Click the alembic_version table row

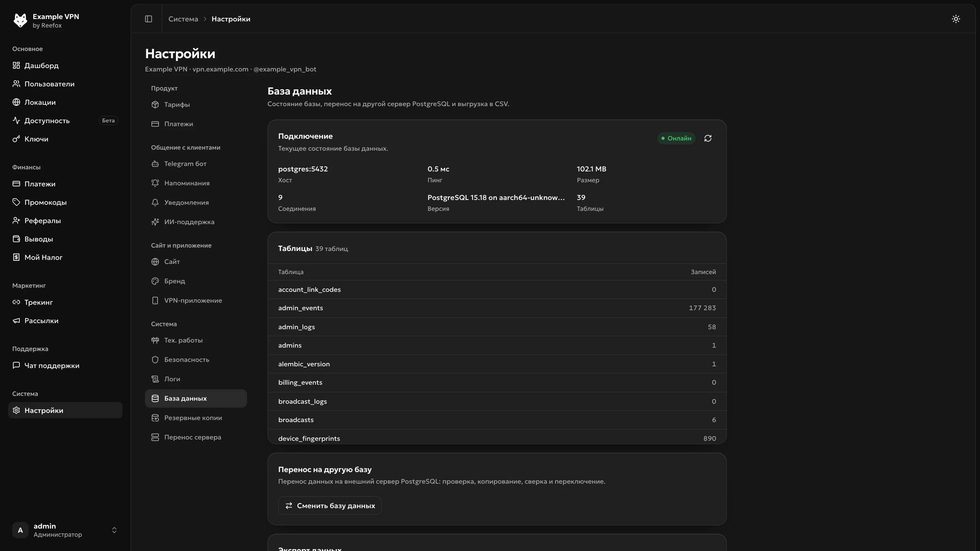[497, 364]
